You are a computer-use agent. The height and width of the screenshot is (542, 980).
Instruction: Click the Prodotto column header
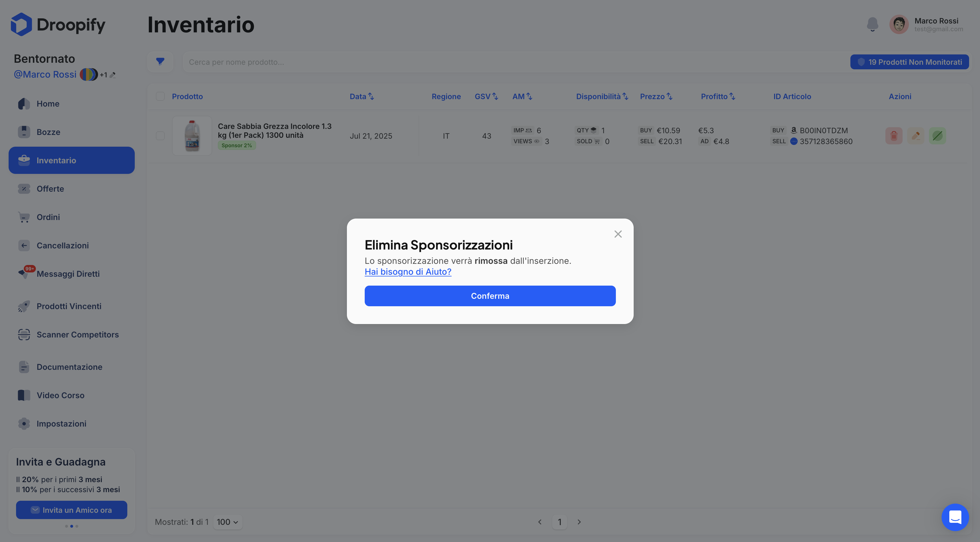[187, 97]
